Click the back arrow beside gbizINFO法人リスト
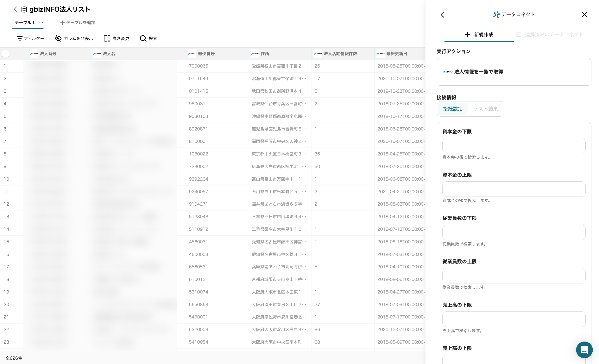599x364 pixels. pos(15,9)
